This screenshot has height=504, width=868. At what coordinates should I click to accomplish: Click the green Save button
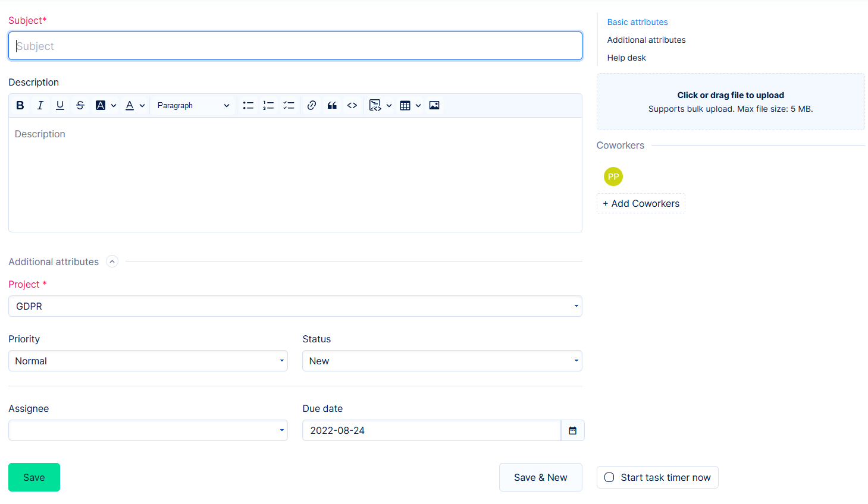click(x=34, y=477)
